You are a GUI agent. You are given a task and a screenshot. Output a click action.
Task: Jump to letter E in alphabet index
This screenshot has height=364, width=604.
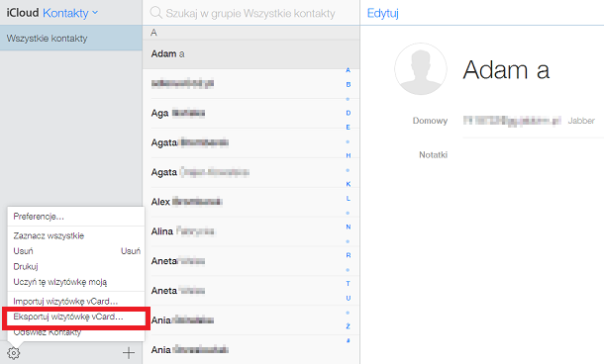[x=349, y=127]
